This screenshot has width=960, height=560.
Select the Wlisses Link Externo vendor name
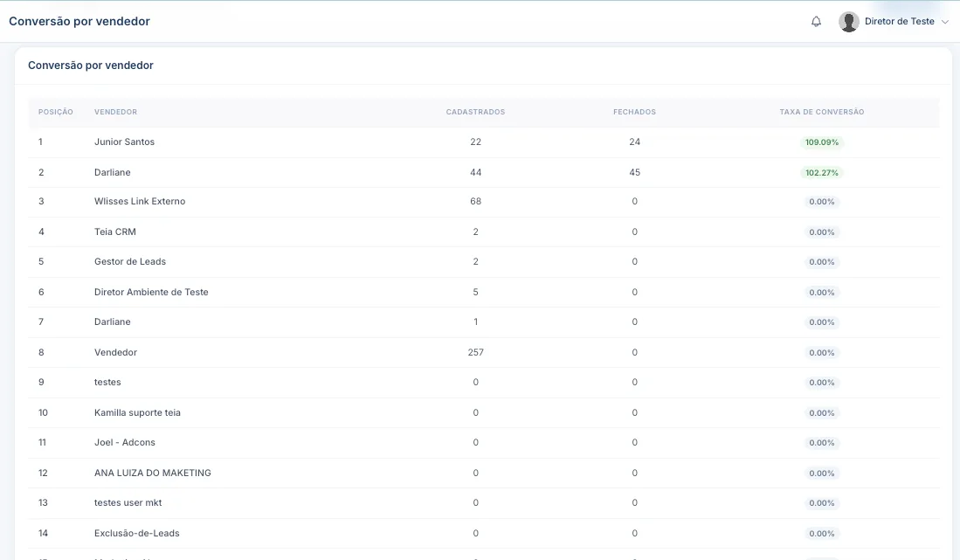click(140, 201)
